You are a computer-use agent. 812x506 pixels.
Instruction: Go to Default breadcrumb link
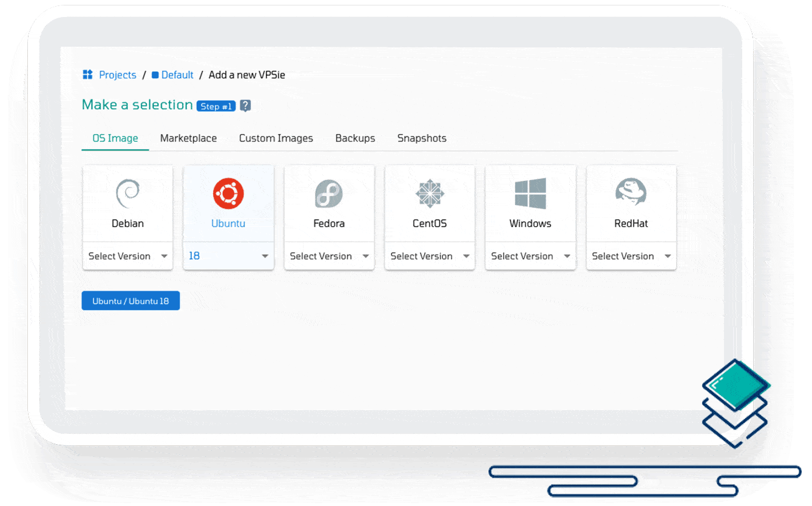point(177,75)
